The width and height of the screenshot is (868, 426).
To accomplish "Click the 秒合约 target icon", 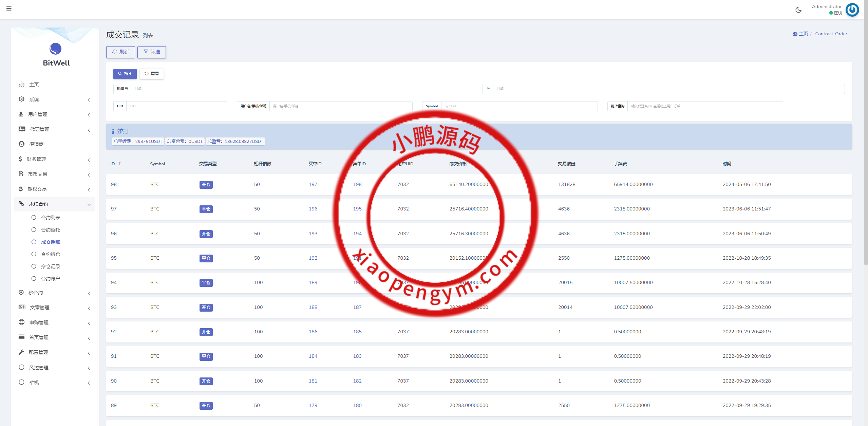I will (21, 292).
